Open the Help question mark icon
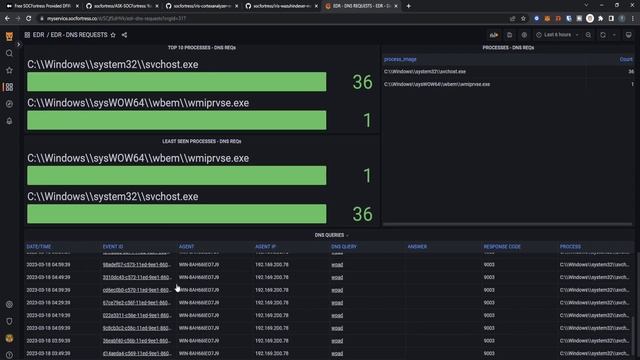 (x=9, y=355)
